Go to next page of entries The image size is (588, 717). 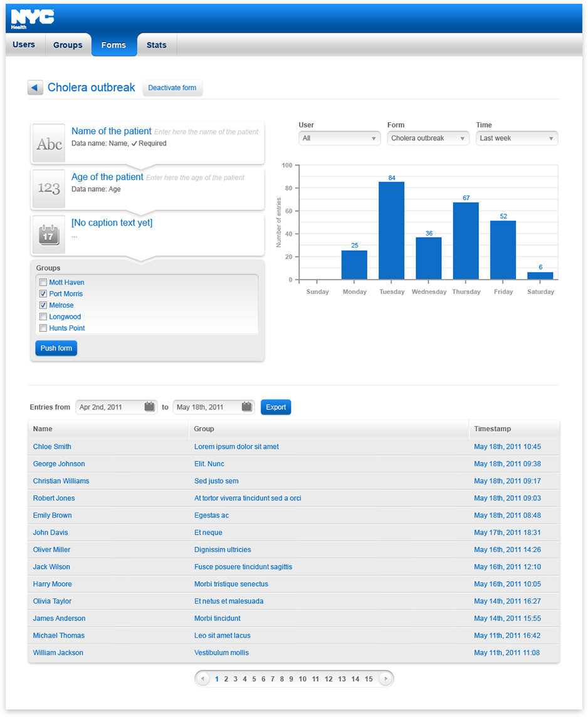(x=386, y=679)
